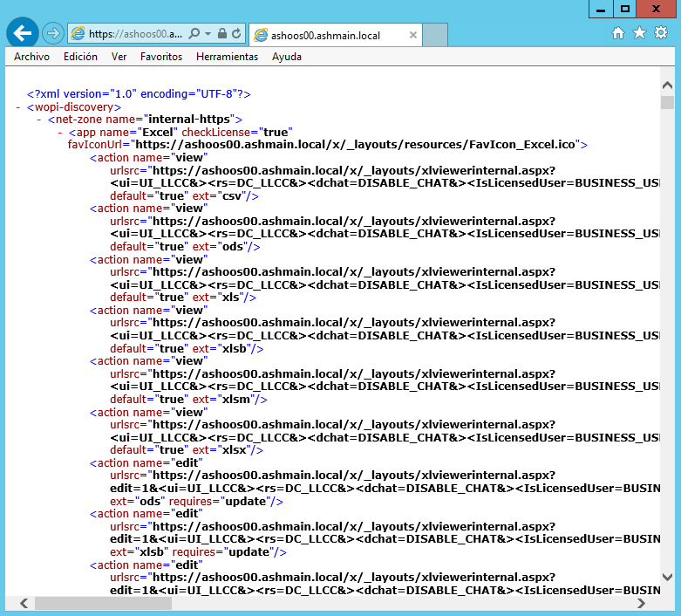Select the ashoos00.ashmain.local tab

335,35
